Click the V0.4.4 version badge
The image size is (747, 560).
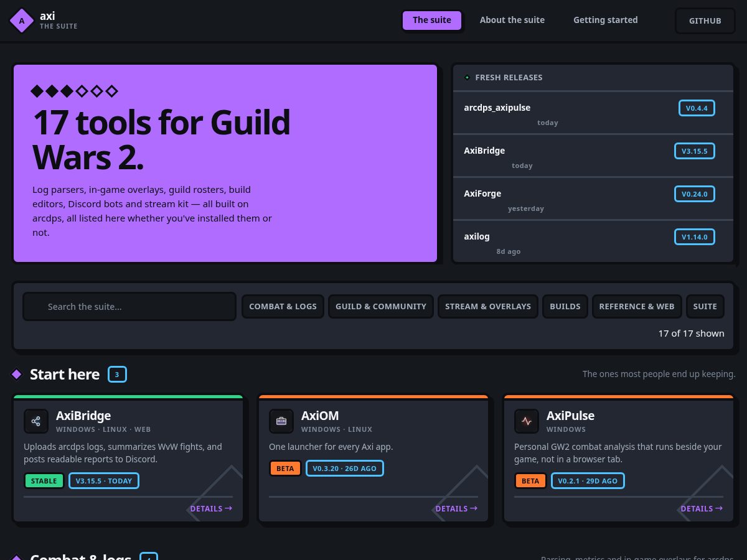(x=697, y=108)
